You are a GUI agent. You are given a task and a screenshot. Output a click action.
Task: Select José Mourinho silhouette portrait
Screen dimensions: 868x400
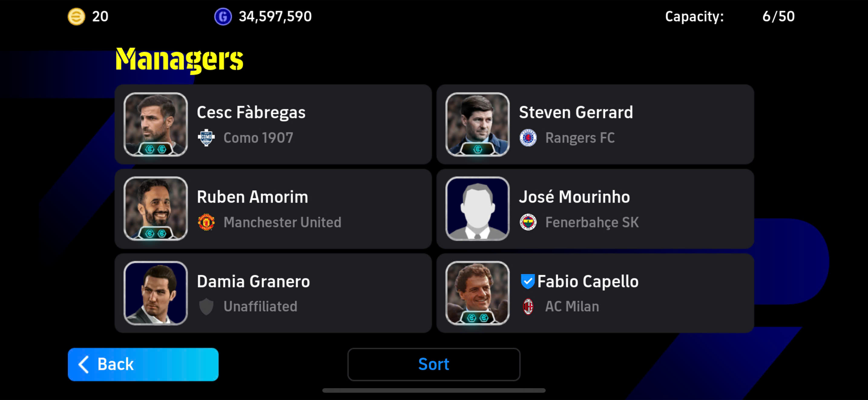point(478,209)
